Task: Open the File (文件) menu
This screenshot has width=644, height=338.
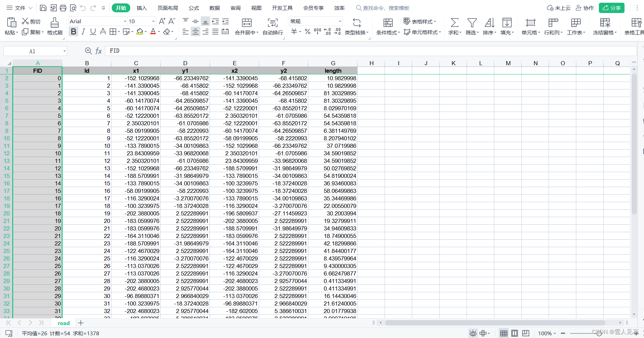Action: pyautogui.click(x=19, y=8)
